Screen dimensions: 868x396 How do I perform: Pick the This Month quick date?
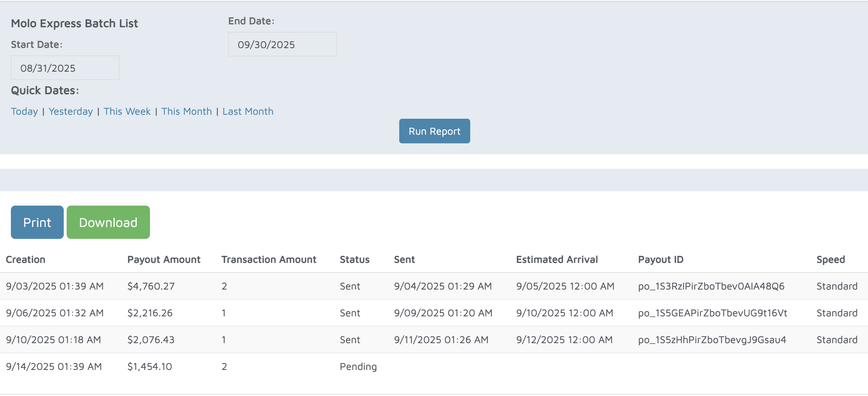coord(187,111)
